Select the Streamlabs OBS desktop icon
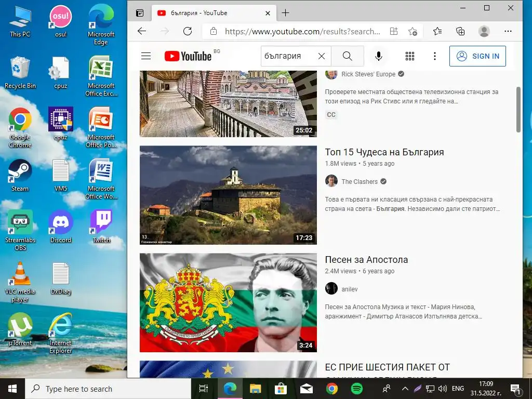The image size is (532, 399). pyautogui.click(x=20, y=231)
